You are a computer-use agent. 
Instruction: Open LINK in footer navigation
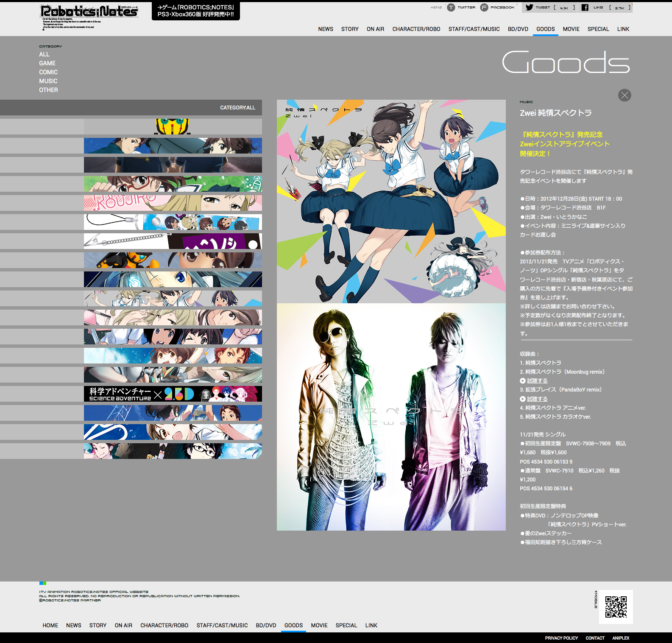click(371, 626)
